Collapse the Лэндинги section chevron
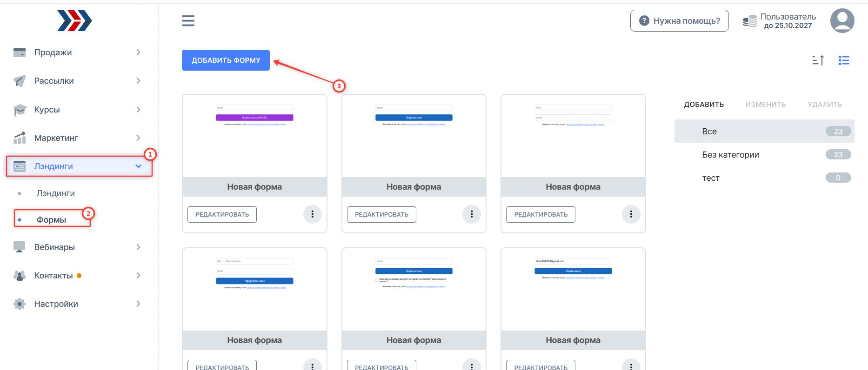Viewport: 868px width, 370px height. coord(138,166)
